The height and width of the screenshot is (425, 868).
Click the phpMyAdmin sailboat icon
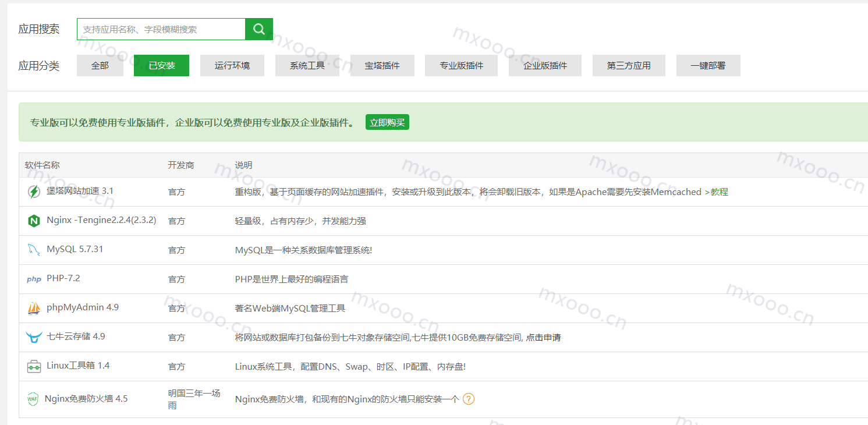pyautogui.click(x=34, y=308)
